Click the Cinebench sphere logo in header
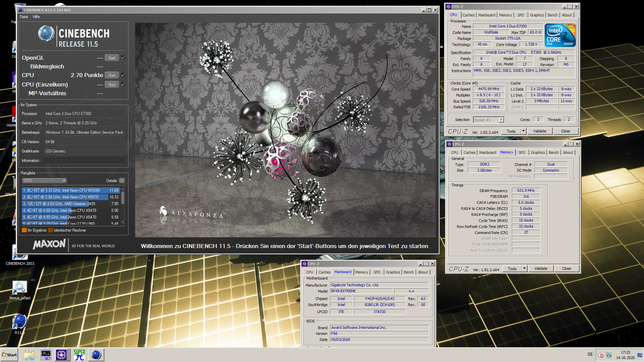Image resolution: width=644 pixels, height=362 pixels. click(46, 34)
